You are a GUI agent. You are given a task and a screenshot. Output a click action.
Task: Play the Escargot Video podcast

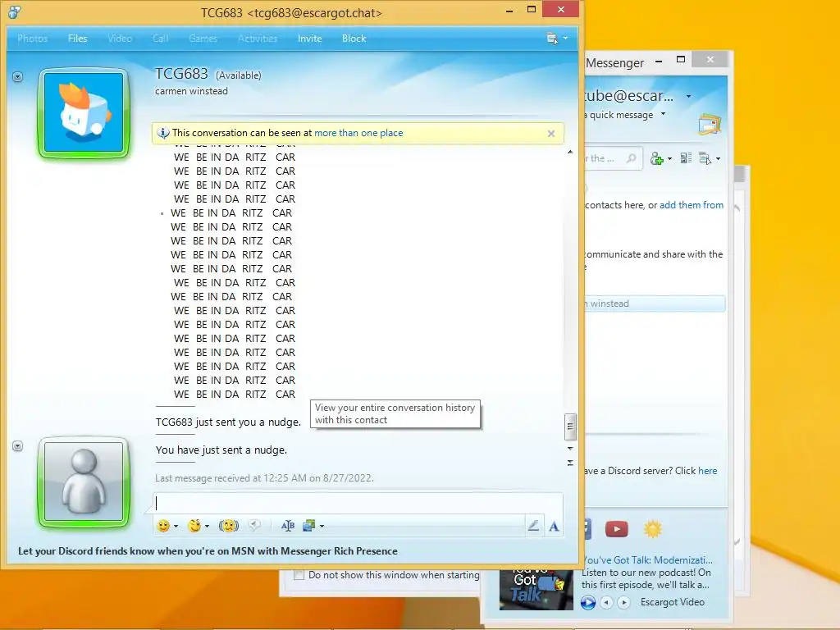pos(587,603)
